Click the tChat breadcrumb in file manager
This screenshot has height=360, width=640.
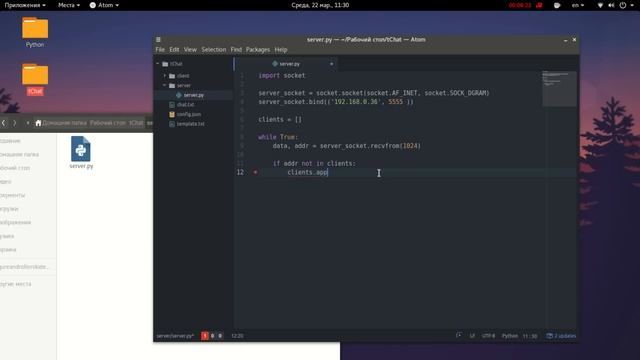[x=136, y=123]
